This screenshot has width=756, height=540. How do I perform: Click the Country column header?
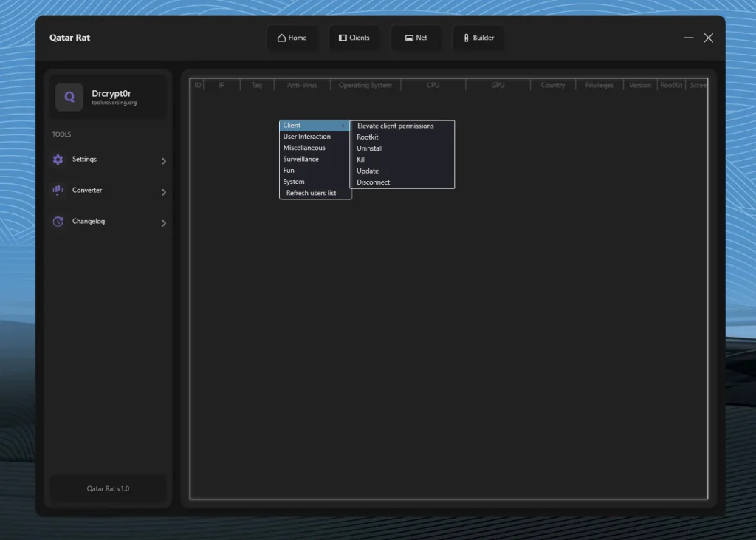tap(552, 86)
